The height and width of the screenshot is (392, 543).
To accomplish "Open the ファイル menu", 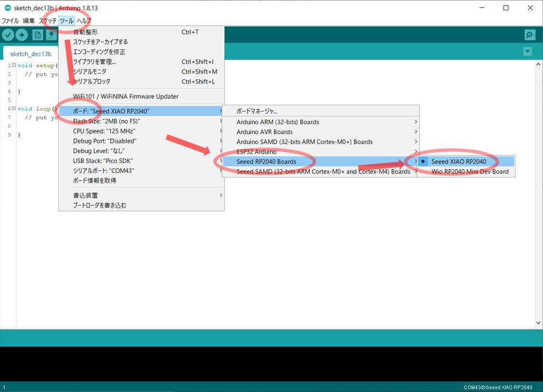I will (x=10, y=21).
